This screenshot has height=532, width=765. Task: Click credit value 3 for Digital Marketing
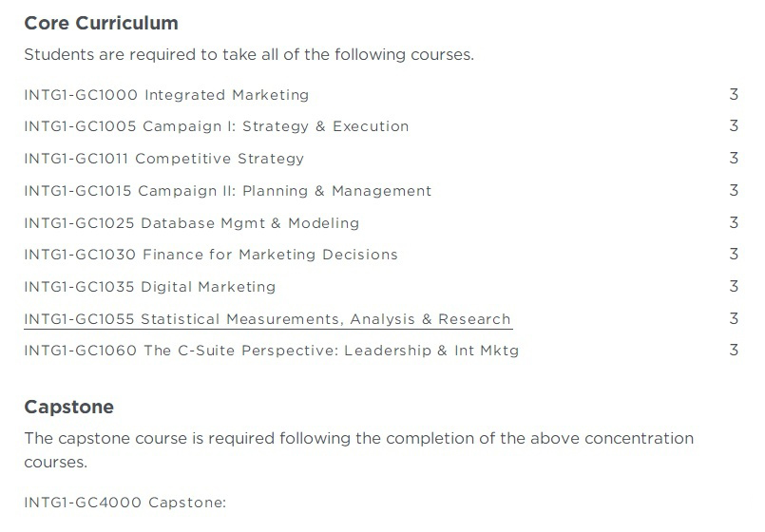(734, 287)
